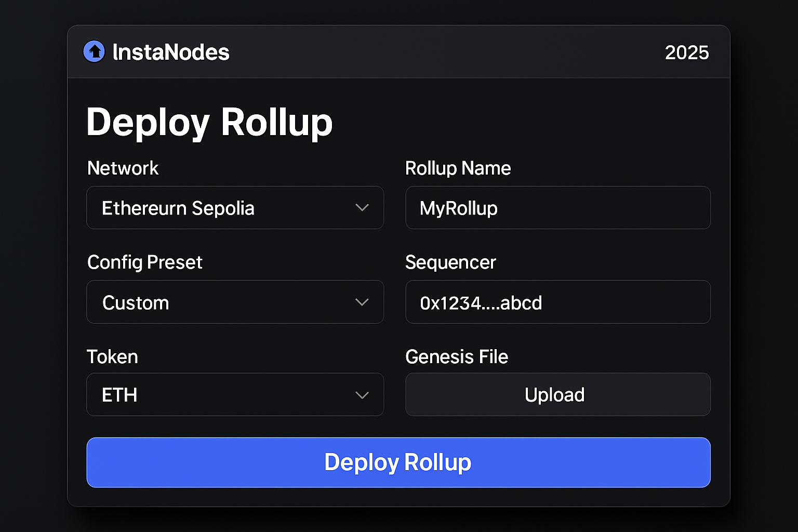Click the Network field label
The image size is (798, 532).
(123, 168)
